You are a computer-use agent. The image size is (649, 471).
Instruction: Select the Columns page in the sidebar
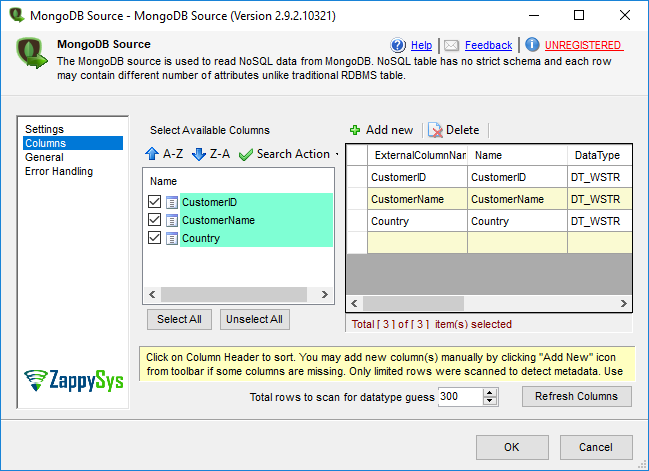(73, 143)
